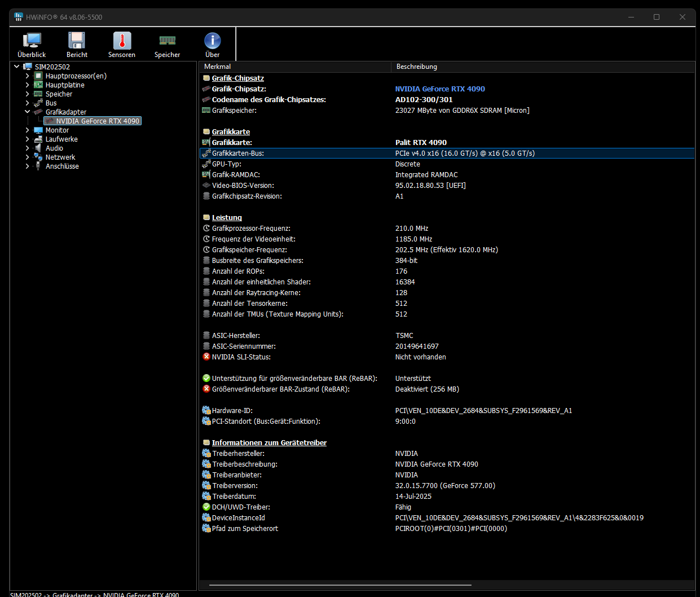Click clock icon beside Grafikprozessor-Frequenz
The image size is (700, 597).
click(x=206, y=228)
